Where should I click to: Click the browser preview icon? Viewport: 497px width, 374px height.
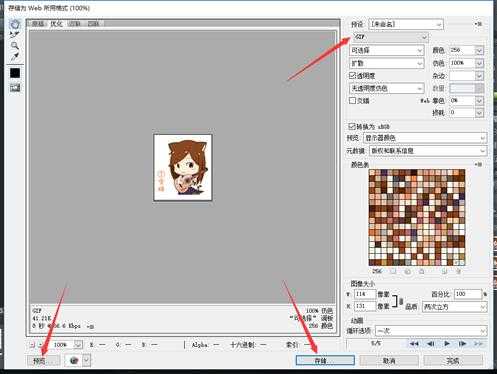click(x=74, y=360)
